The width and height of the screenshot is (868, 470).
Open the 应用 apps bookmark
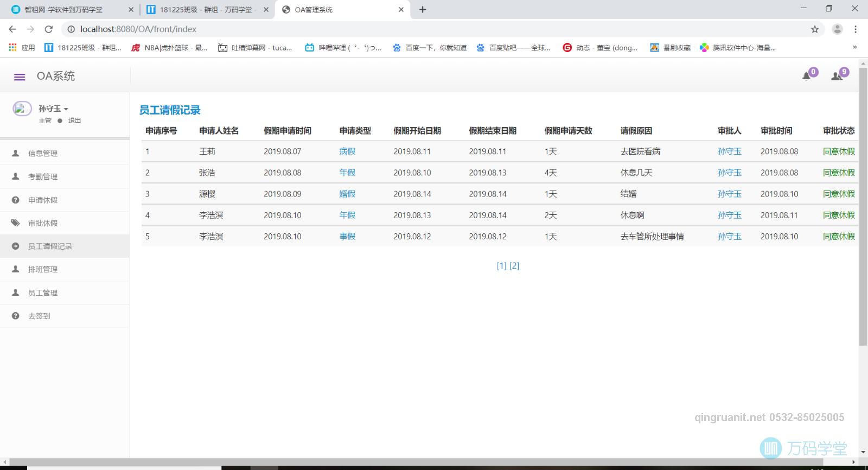coord(22,48)
